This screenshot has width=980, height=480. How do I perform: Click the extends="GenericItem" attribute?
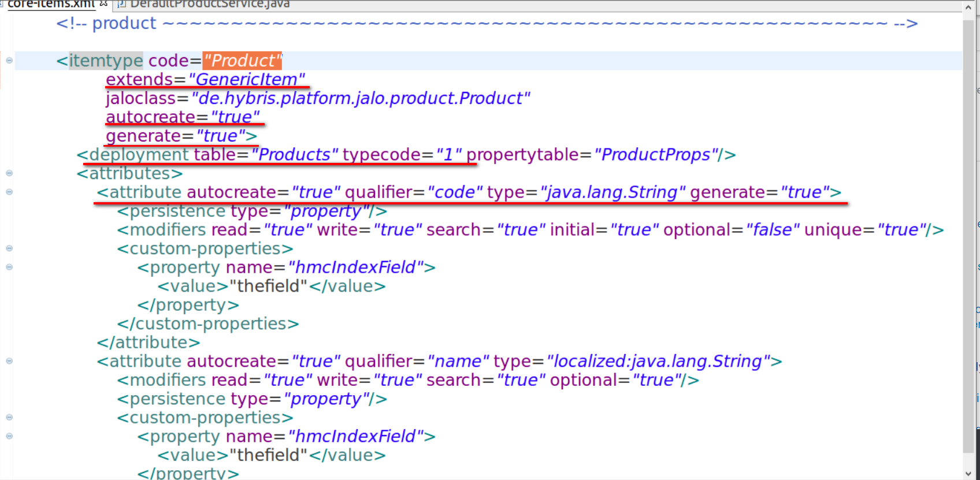click(x=205, y=80)
